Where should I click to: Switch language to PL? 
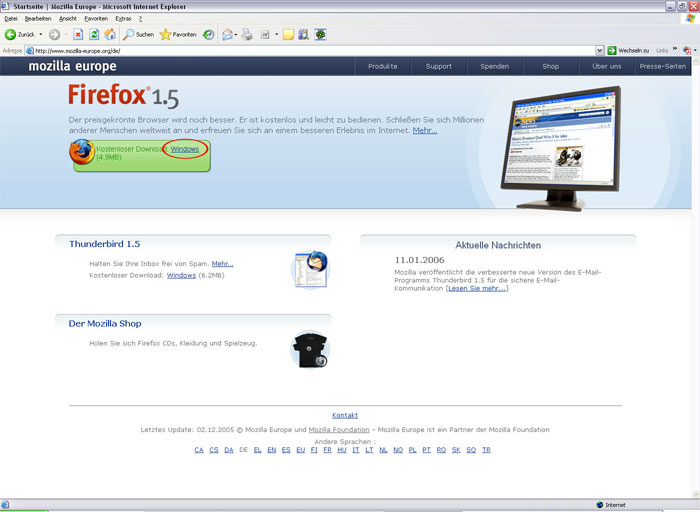coord(412,450)
